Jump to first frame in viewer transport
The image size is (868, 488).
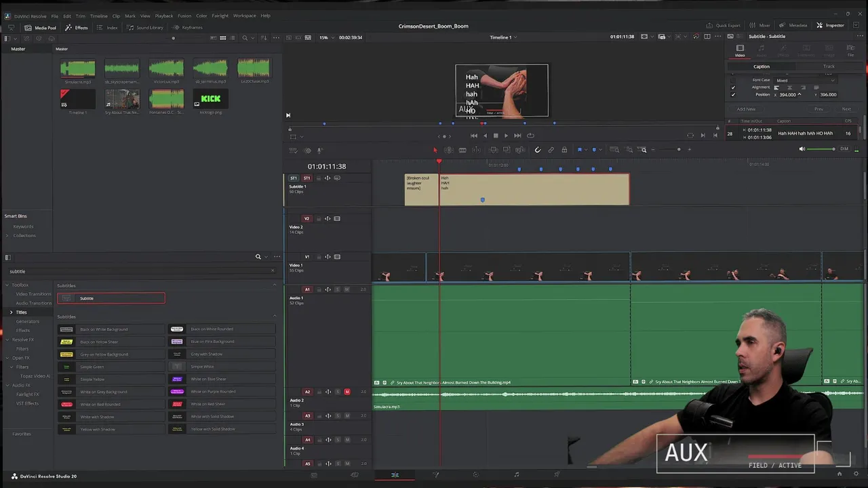click(473, 136)
